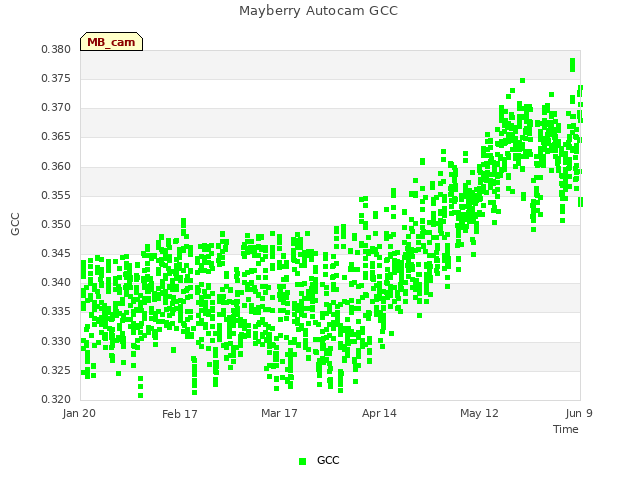
Task: Select the GCC legend label
Action: tap(328, 460)
